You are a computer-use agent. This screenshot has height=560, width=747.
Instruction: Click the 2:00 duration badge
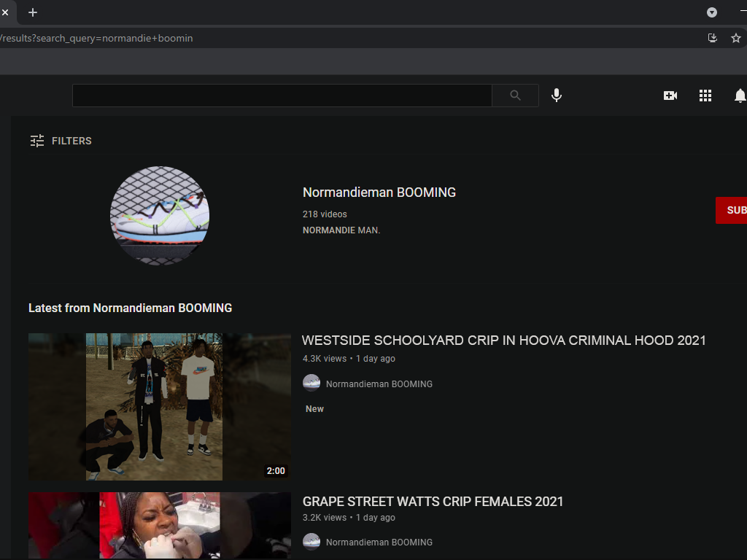276,471
